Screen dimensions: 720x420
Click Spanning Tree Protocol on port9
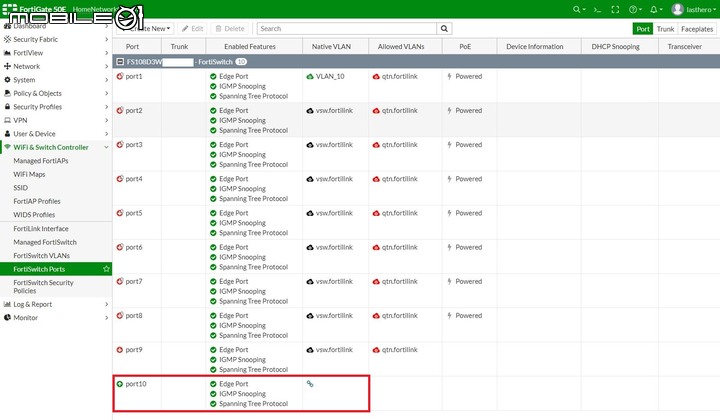click(253, 370)
